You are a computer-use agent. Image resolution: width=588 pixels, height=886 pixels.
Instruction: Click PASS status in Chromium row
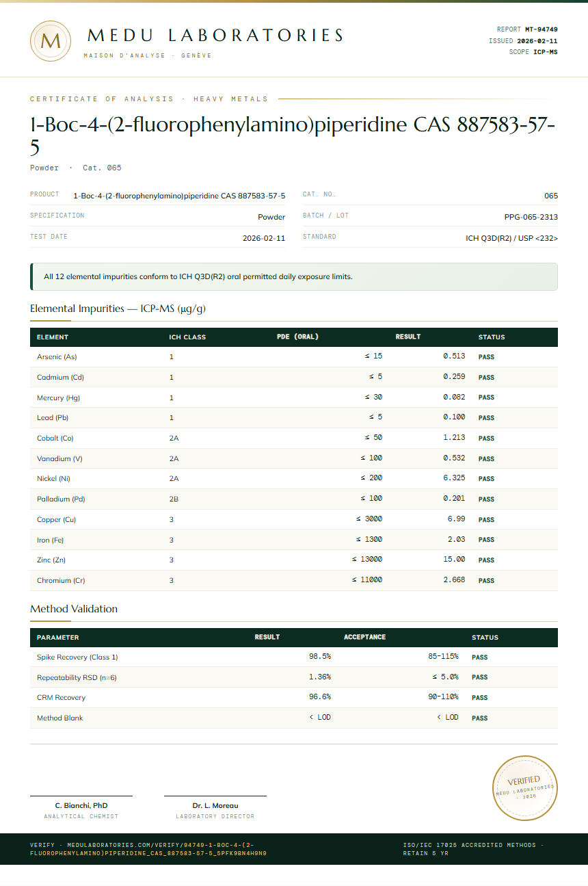click(486, 581)
